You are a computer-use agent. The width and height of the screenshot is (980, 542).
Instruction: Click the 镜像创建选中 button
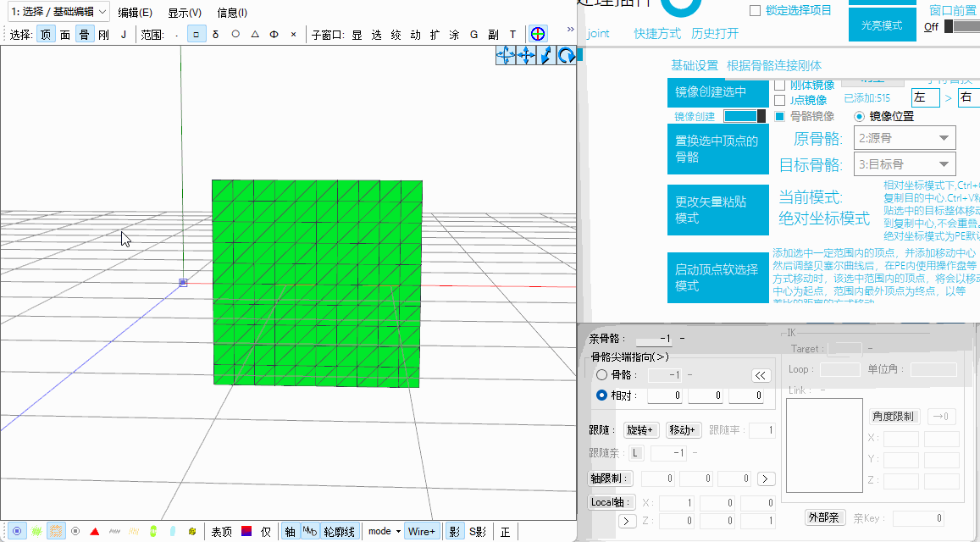(x=717, y=91)
